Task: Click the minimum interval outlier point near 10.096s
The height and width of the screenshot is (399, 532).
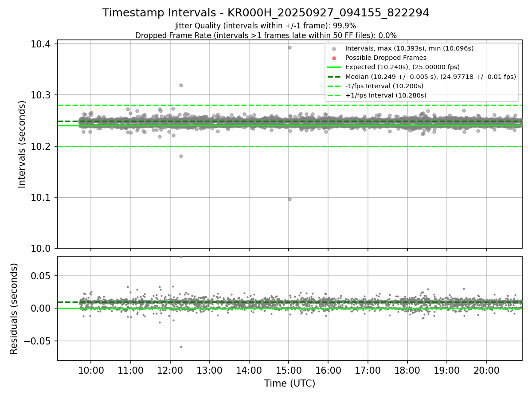Action: point(289,199)
